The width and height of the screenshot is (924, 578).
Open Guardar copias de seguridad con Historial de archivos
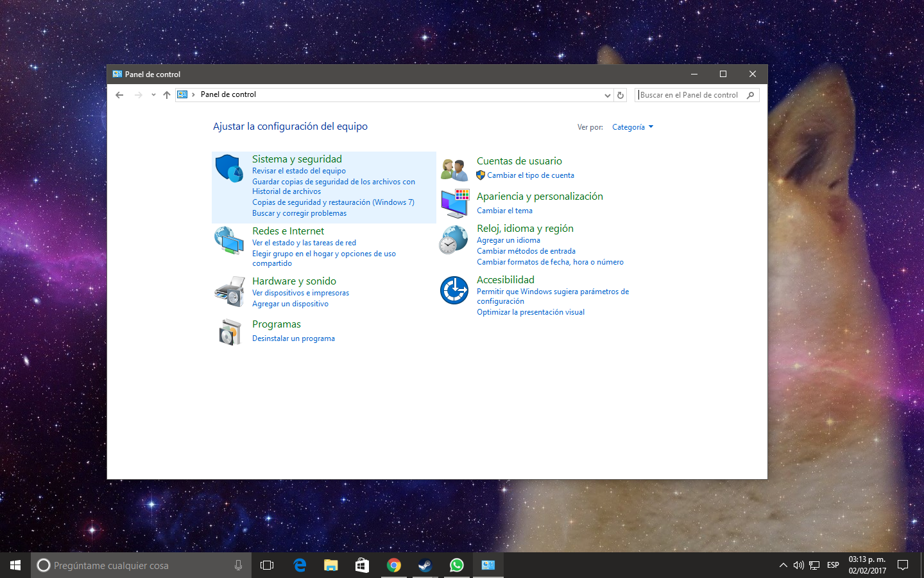click(334, 187)
